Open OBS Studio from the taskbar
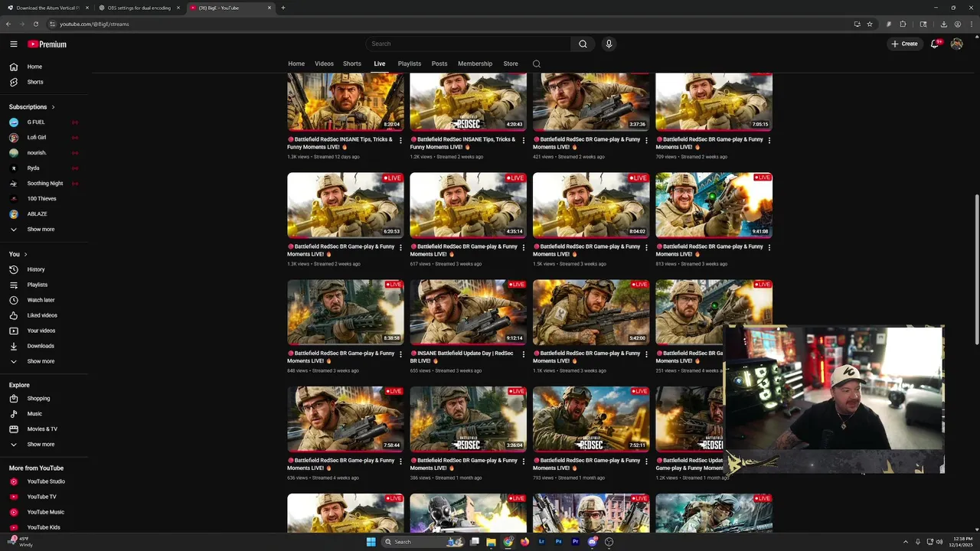Image resolution: width=980 pixels, height=551 pixels. [x=609, y=542]
